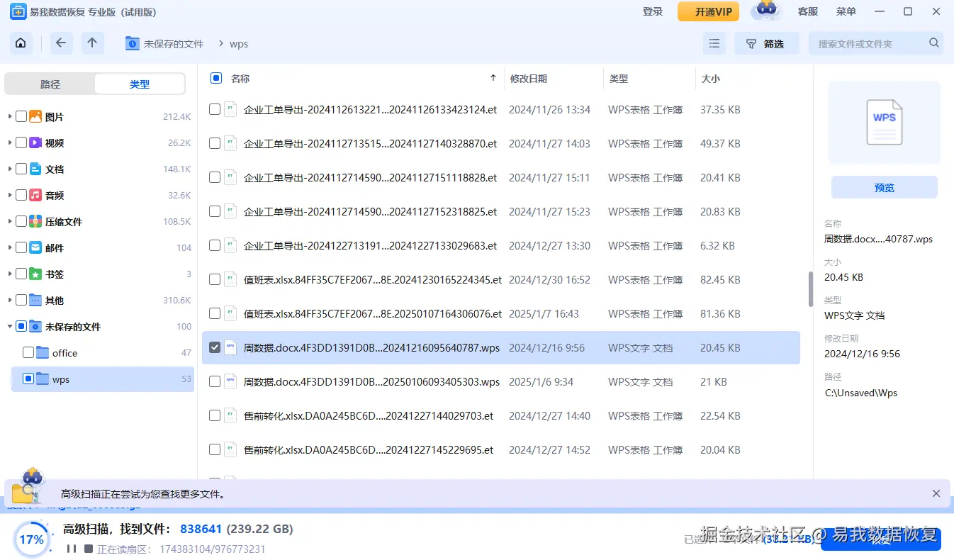The height and width of the screenshot is (560, 954).
Task: Click the file list vertical scrollbar
Action: coord(810,289)
